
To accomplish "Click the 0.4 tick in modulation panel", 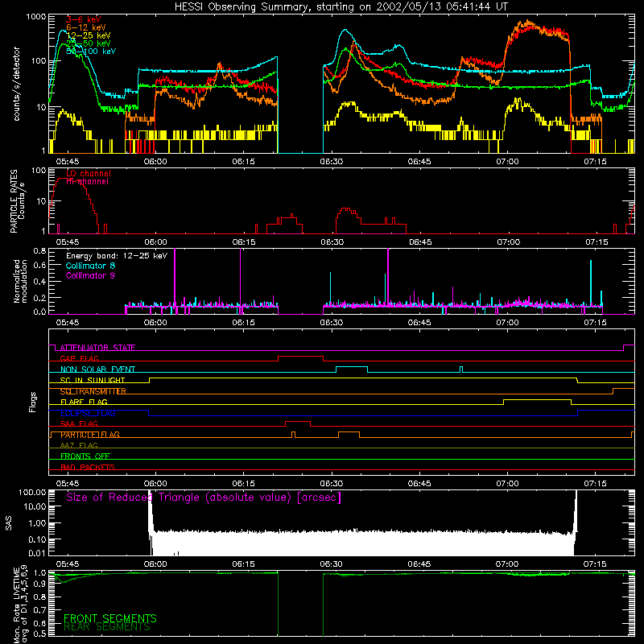I will 39,282.
